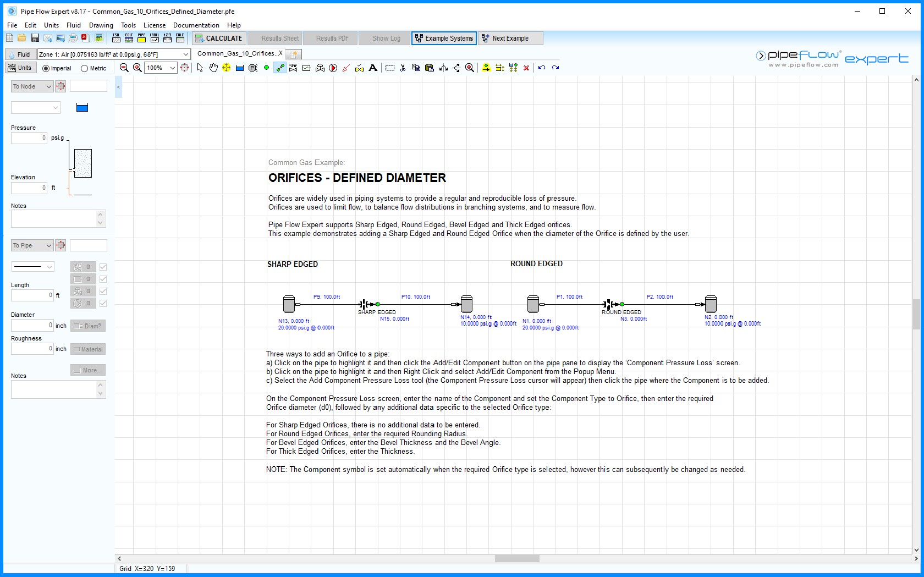Viewport: 924px width, 577px height.
Task: Click the Diameter input field
Action: 32,325
